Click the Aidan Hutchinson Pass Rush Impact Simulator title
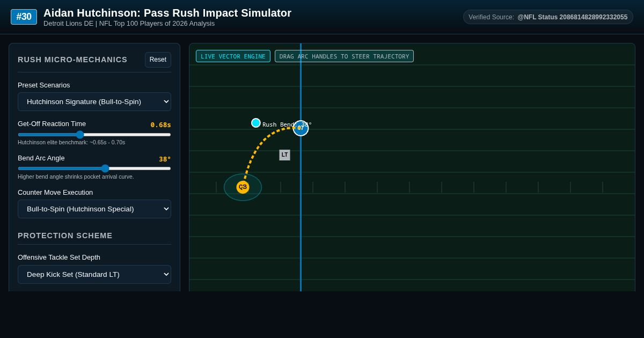The image size is (644, 338). 167,13
